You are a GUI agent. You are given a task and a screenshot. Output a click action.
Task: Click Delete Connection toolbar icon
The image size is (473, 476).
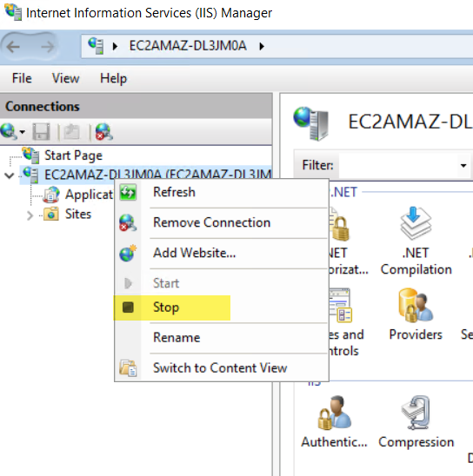[x=103, y=131]
